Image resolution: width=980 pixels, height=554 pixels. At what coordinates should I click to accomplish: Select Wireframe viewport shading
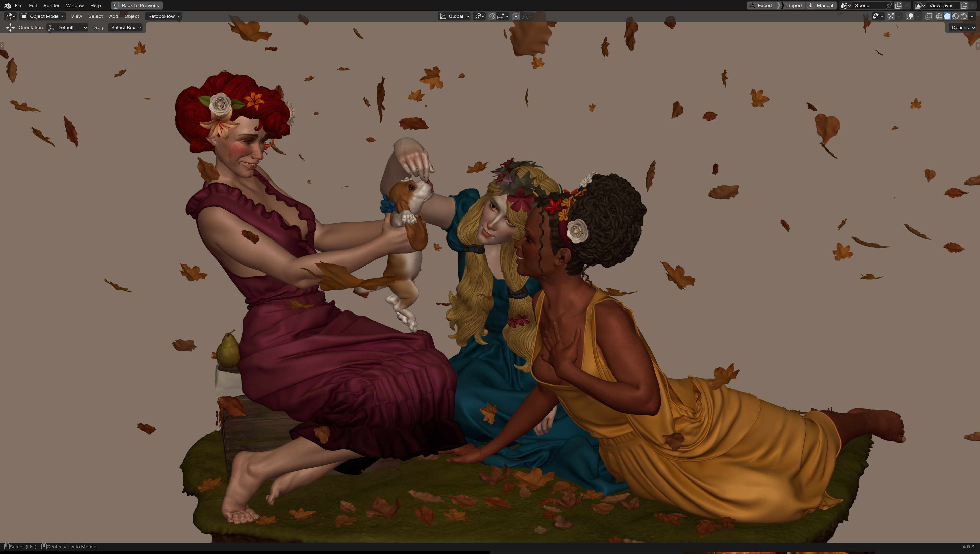pos(939,16)
